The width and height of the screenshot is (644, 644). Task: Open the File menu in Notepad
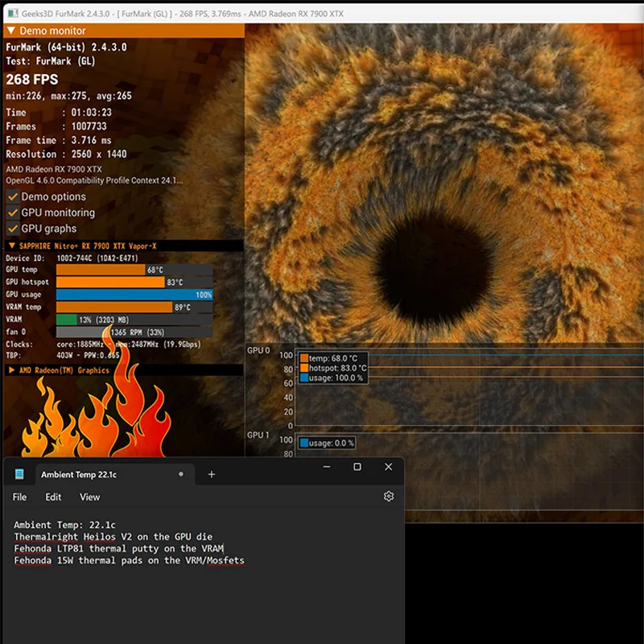pos(20,497)
